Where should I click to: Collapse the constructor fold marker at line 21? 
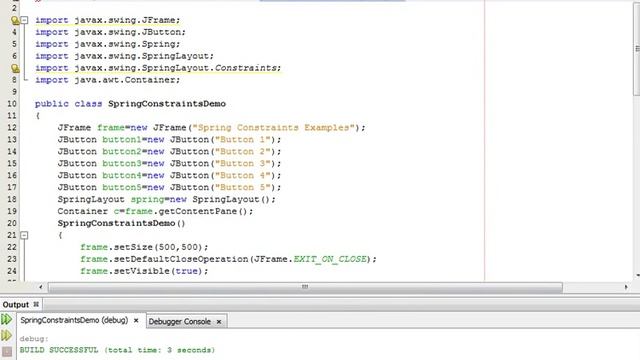[x=24, y=235]
